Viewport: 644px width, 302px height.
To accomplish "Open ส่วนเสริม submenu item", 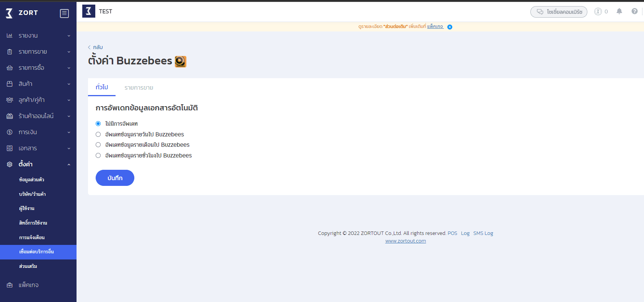I will (x=28, y=266).
